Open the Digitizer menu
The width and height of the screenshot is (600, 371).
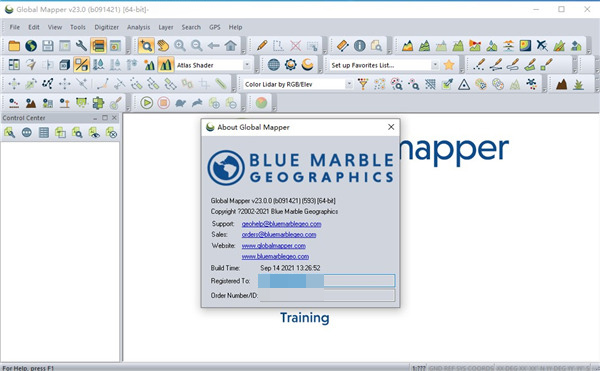[107, 27]
